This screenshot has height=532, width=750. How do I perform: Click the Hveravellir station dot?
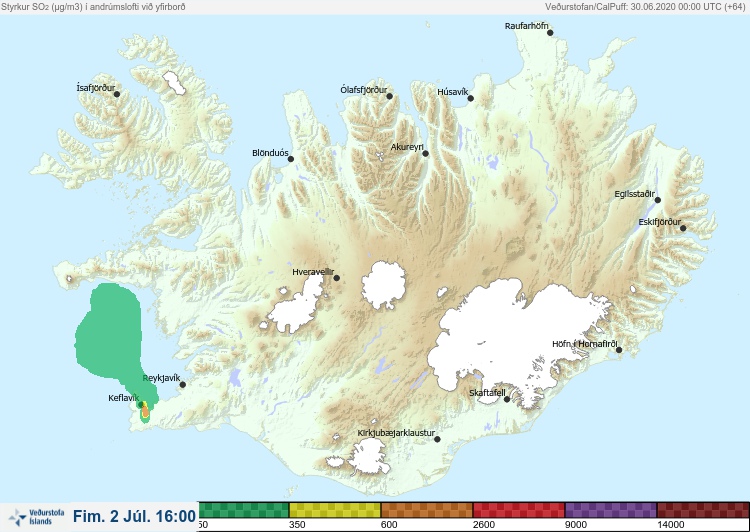[337, 278]
